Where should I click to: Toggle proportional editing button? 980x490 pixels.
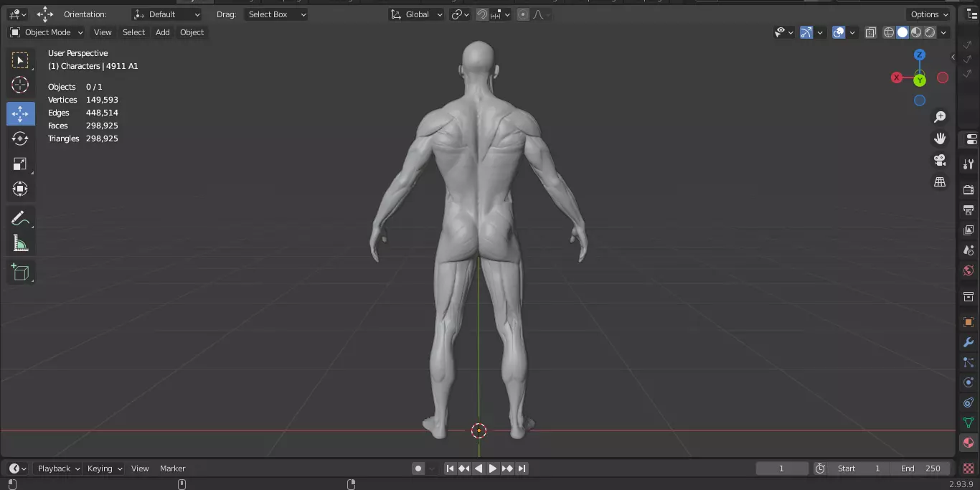(x=523, y=14)
